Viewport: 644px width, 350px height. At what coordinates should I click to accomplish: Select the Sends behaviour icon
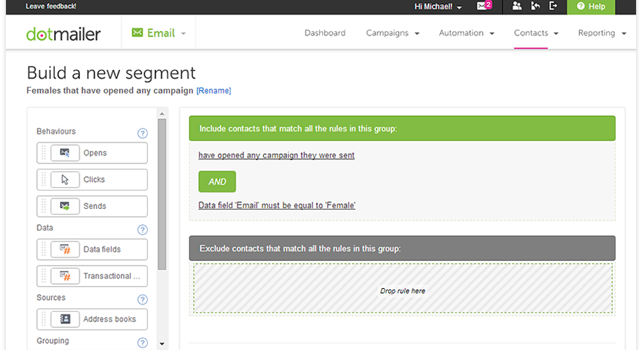coord(65,206)
